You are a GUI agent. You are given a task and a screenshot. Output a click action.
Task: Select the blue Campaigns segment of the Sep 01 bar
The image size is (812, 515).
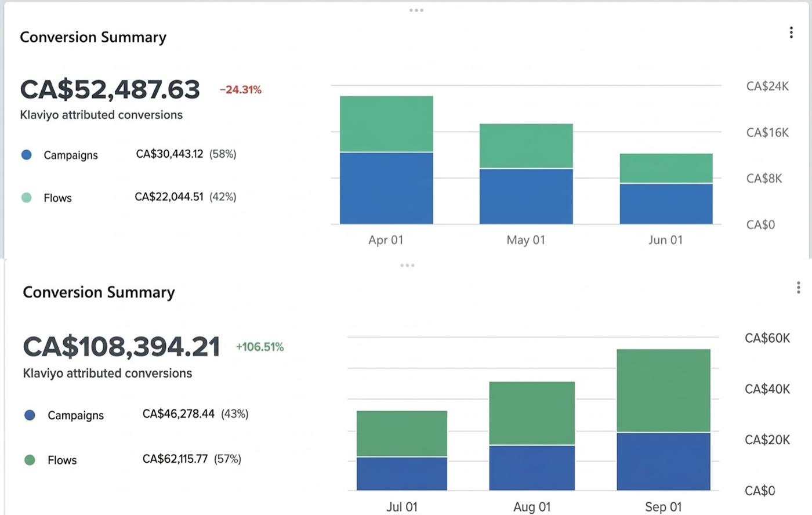tap(664, 462)
